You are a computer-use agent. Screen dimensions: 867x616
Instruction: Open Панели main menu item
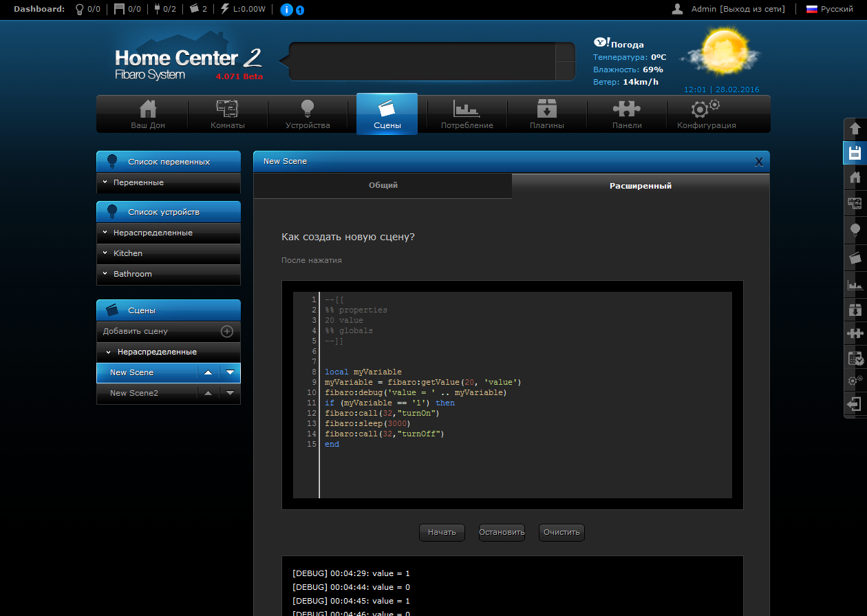(627, 114)
